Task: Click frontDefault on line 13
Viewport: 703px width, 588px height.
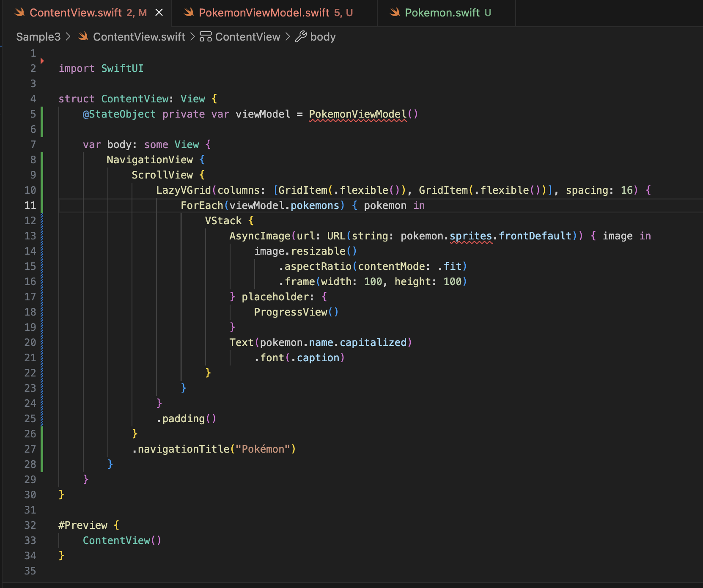Action: click(535, 236)
